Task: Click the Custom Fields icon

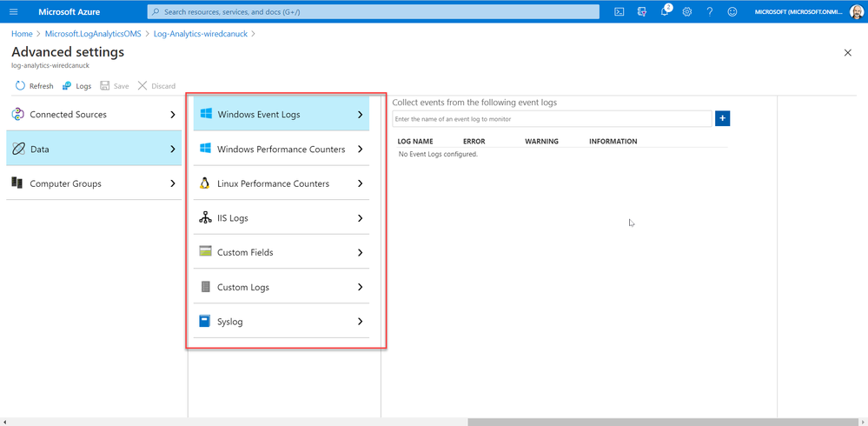Action: [205, 252]
